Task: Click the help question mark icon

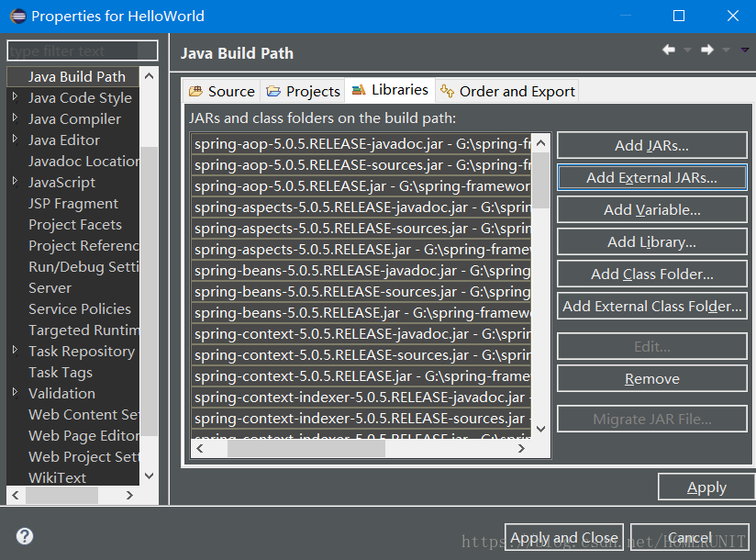Action: tap(25, 536)
